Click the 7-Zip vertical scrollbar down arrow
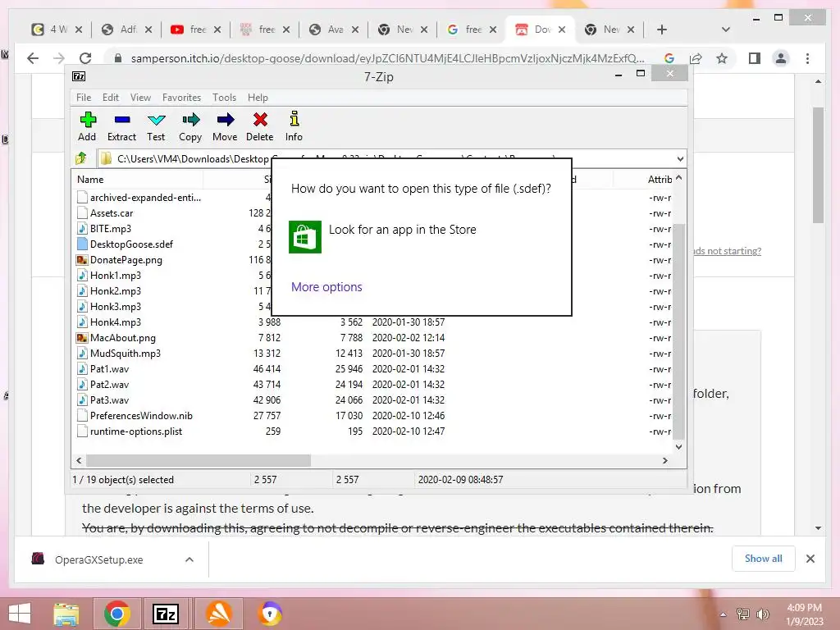Viewport: 840px width, 630px height. (x=678, y=447)
